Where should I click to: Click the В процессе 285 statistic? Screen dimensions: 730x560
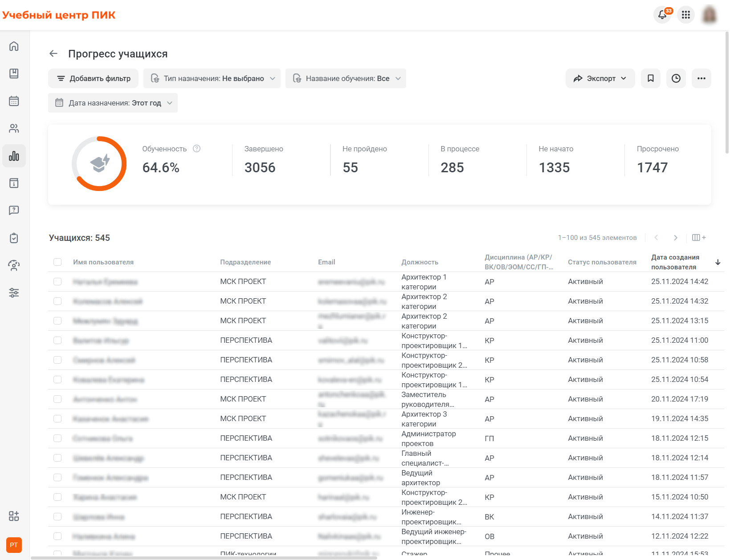pyautogui.click(x=460, y=160)
